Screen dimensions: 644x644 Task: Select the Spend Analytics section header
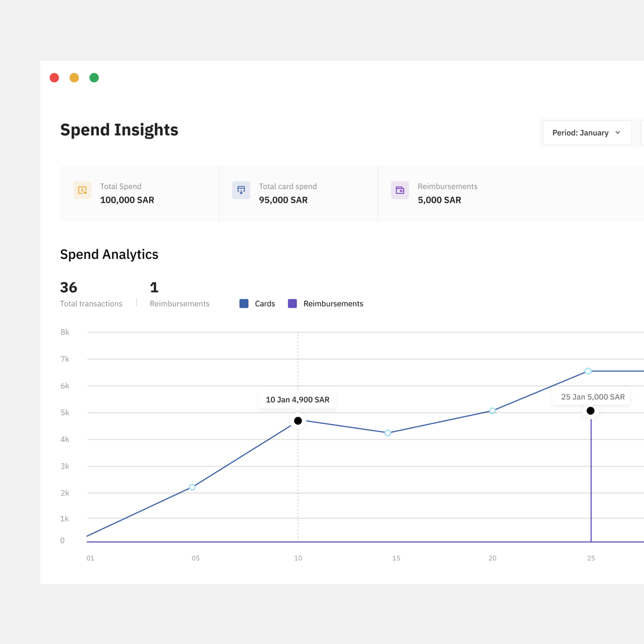click(x=109, y=254)
